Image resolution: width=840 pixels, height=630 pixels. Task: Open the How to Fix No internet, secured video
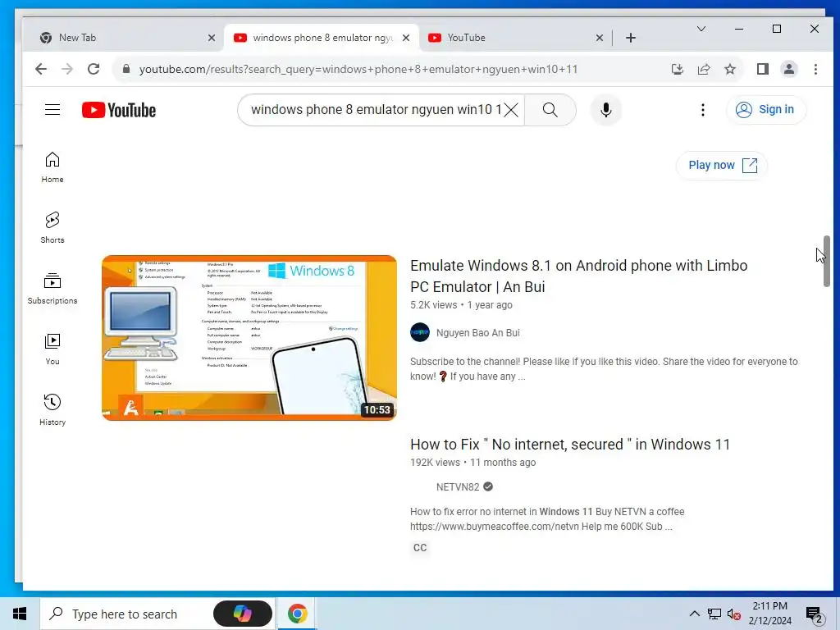[x=570, y=444]
